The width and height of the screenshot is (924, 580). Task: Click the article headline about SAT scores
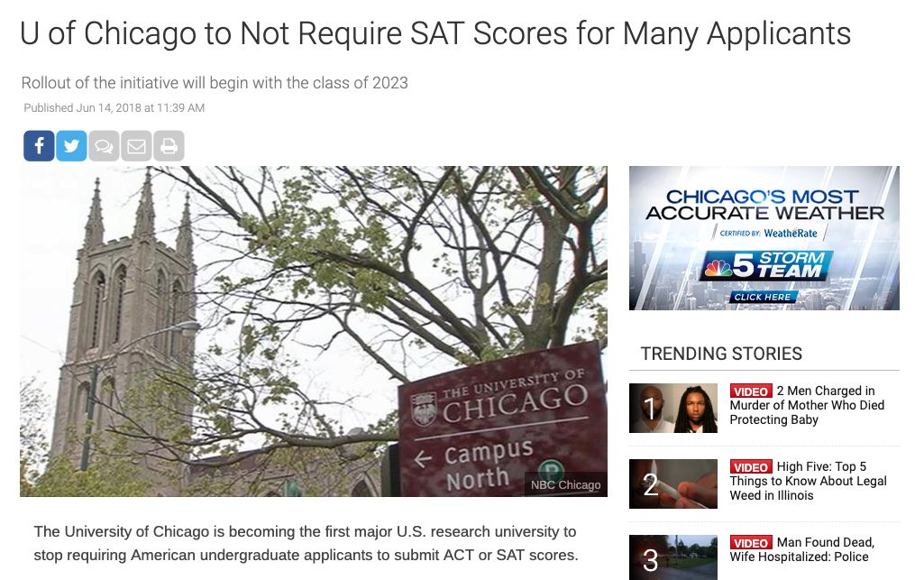click(x=435, y=33)
